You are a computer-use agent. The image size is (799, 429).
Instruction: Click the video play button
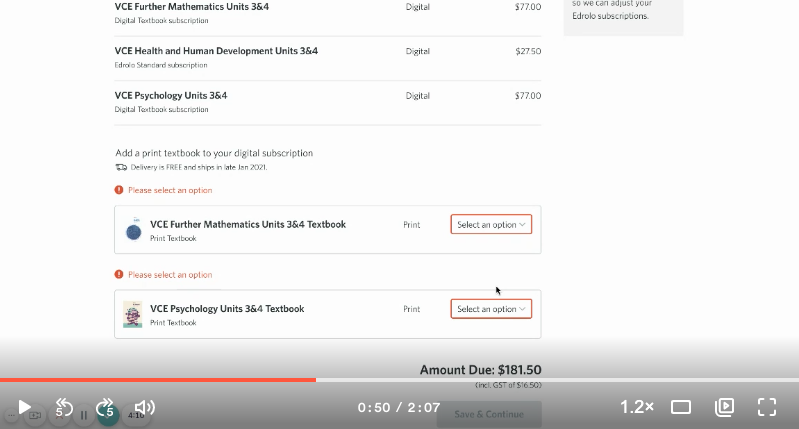24,407
